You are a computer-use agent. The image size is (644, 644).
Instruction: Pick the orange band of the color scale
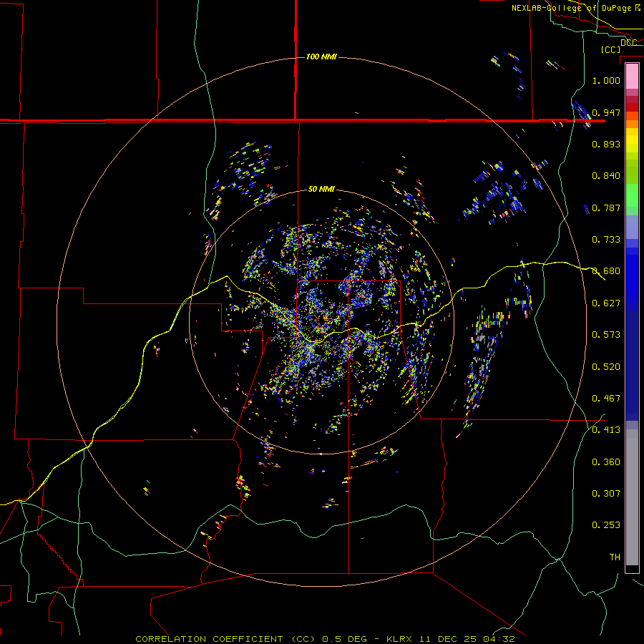[632, 124]
